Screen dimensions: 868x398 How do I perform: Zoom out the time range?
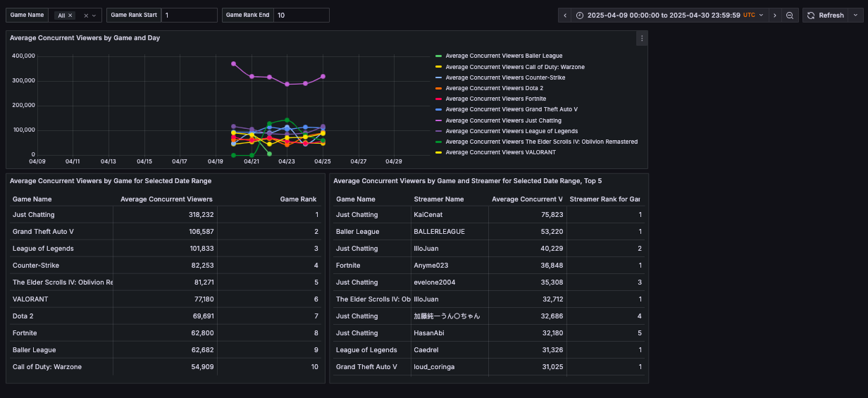[x=790, y=15]
